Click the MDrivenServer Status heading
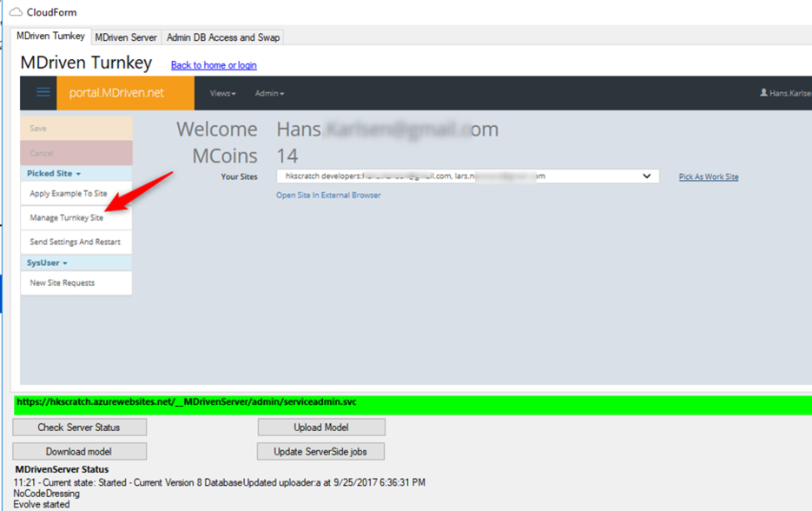This screenshot has width=812, height=511. 62,469
